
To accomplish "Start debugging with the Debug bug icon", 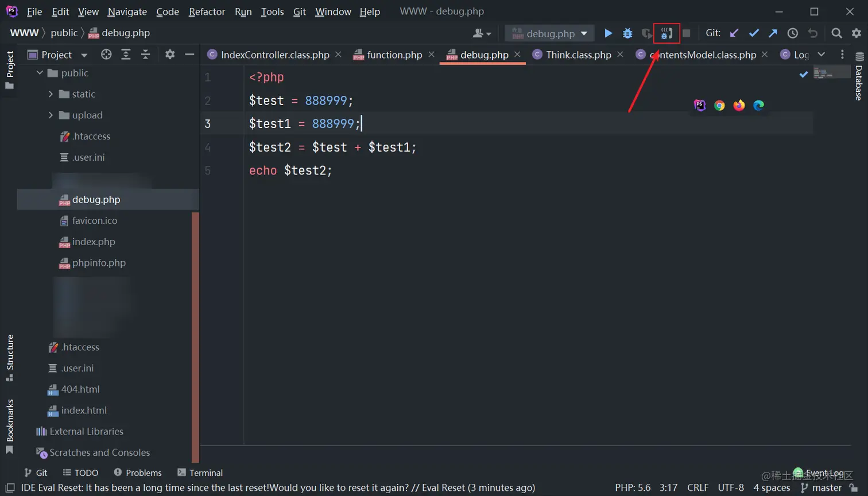I will point(627,33).
